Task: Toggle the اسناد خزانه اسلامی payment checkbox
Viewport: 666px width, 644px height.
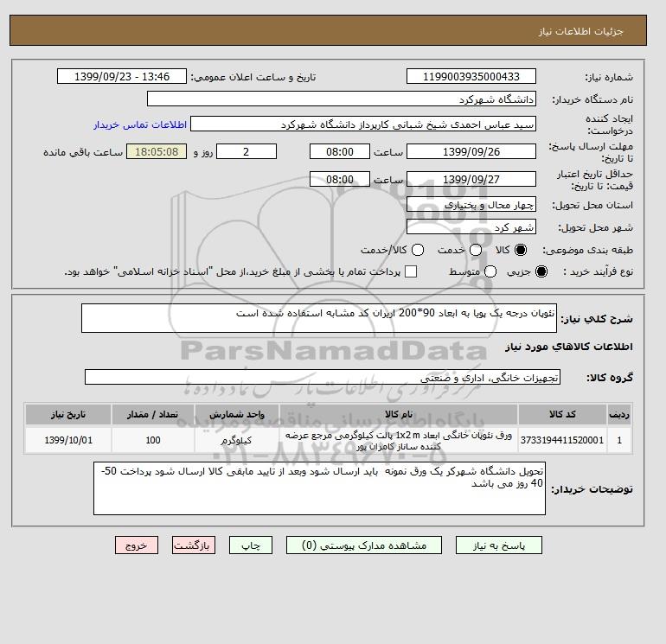Action: pyautogui.click(x=411, y=271)
